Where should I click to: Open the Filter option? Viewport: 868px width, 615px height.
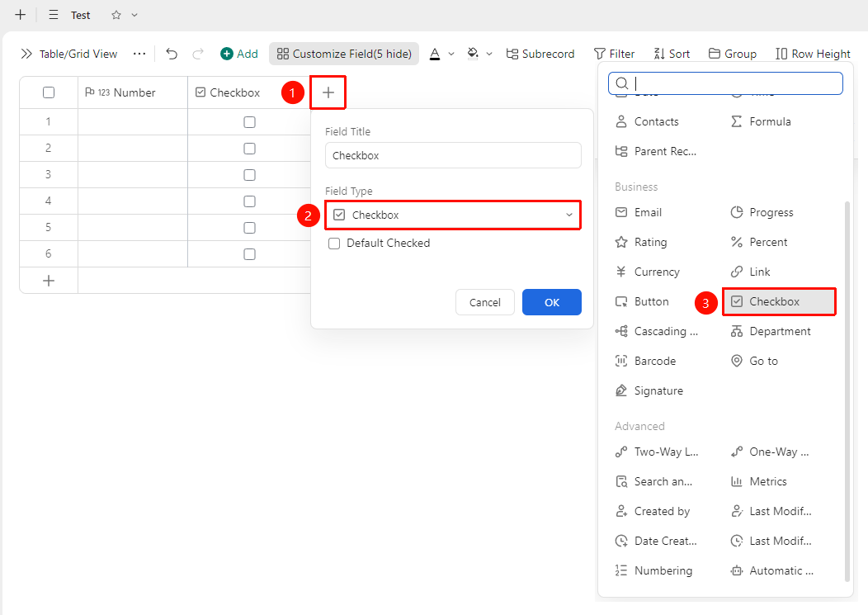click(615, 54)
